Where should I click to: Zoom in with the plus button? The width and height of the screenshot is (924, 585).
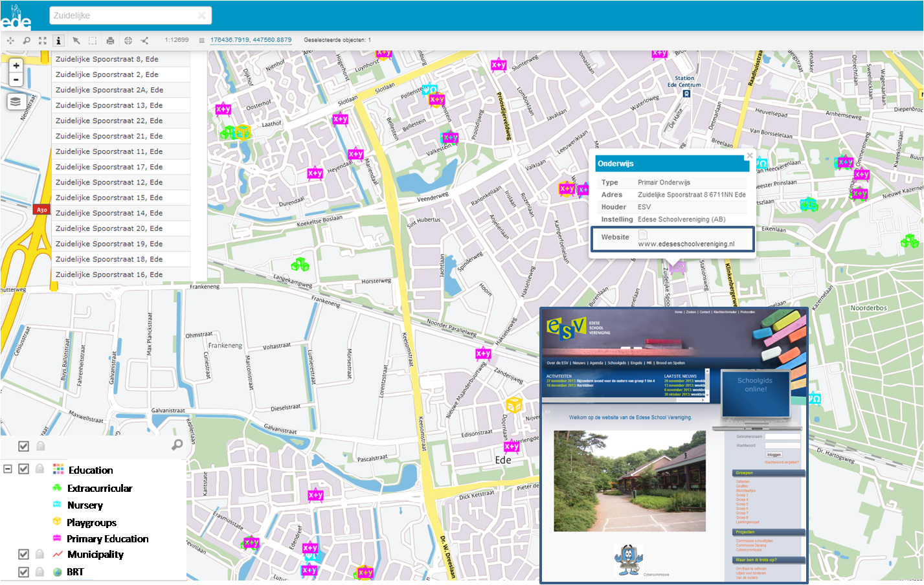tap(16, 65)
